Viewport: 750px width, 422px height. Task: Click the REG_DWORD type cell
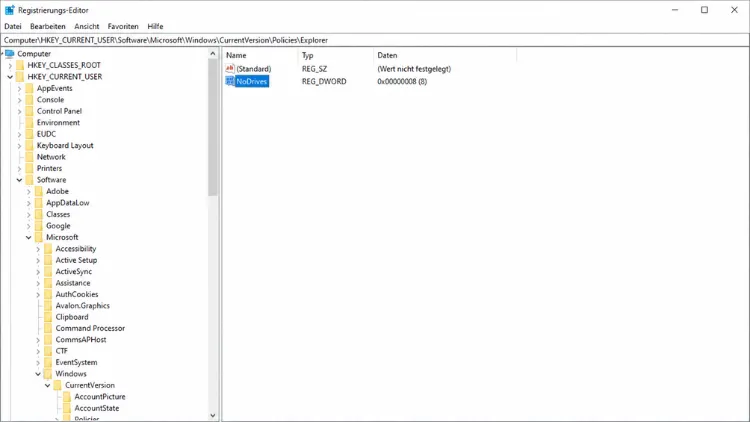324,81
